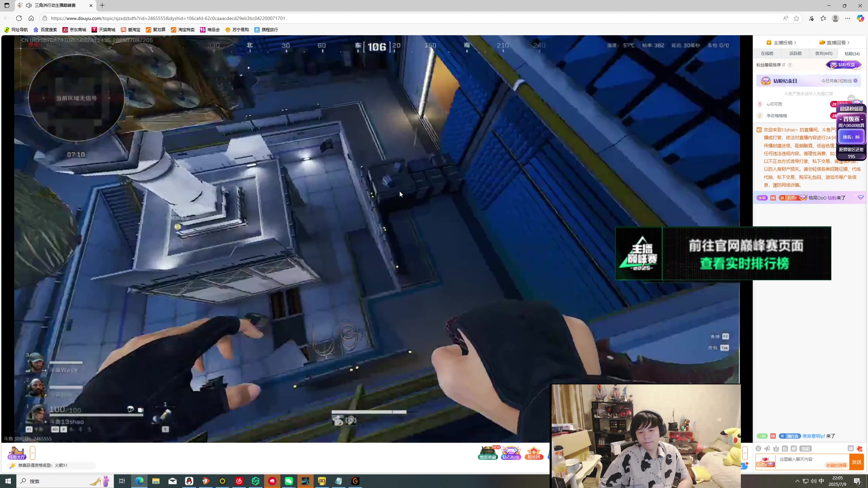Collapse the 超级粉丝团 floating widget
Screen dimensions: 868x488
851,98
